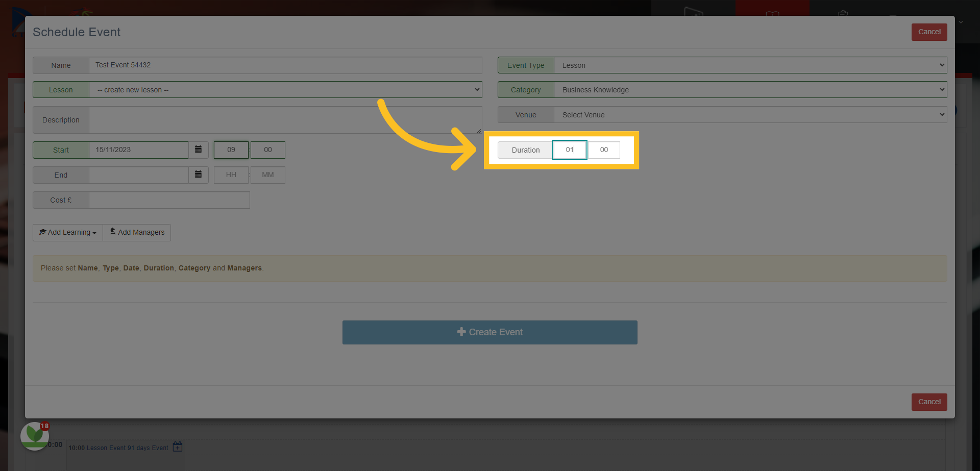Open the green leaf notification widget
The image size is (980, 471).
tap(35, 436)
